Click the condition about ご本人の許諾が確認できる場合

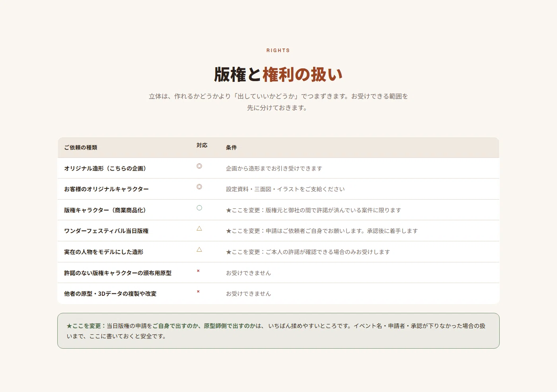(x=308, y=252)
